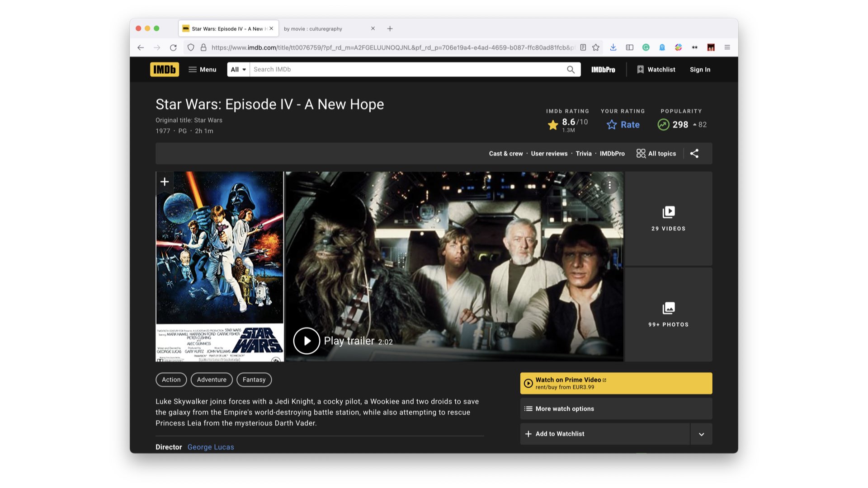The height and width of the screenshot is (488, 868).
Task: Expand the watchlist dropdown chevron
Action: 701,434
